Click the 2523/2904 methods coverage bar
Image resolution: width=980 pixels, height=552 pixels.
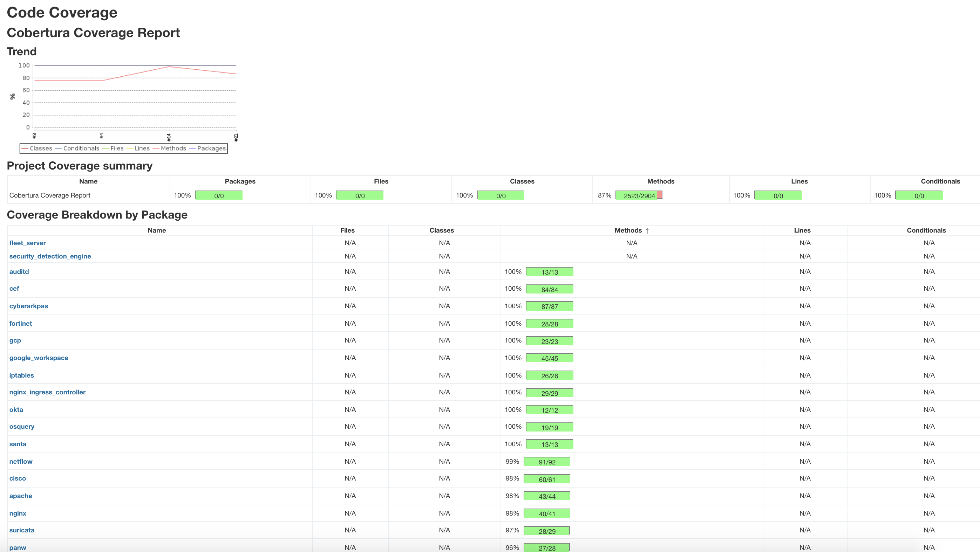(639, 195)
